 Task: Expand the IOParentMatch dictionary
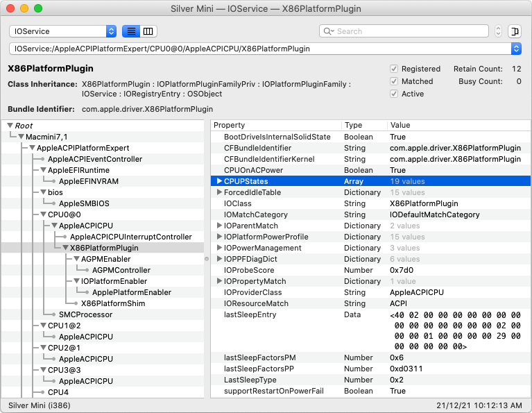(x=219, y=226)
